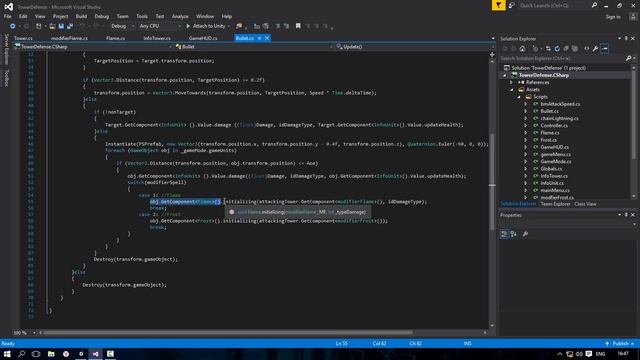Screen dimensions: 640x360
Task: Open the File menu
Action: tap(7, 16)
